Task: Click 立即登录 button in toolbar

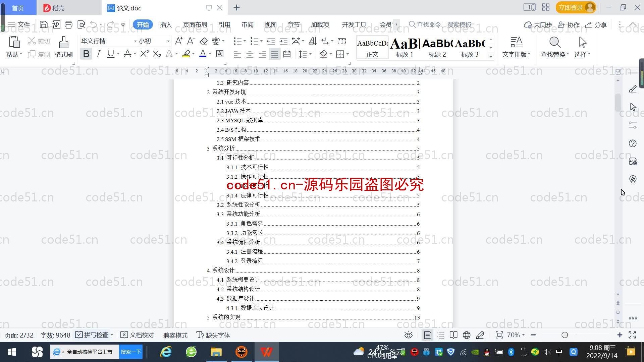Action: click(574, 7)
